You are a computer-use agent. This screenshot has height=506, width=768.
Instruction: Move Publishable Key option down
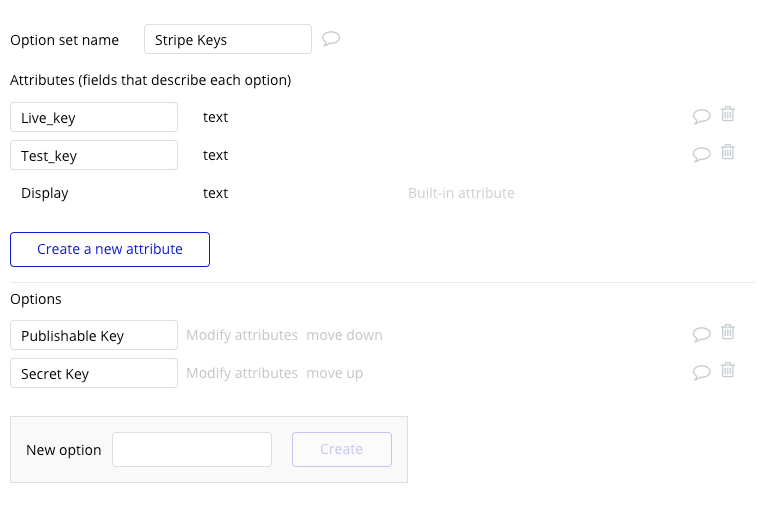[x=344, y=335]
